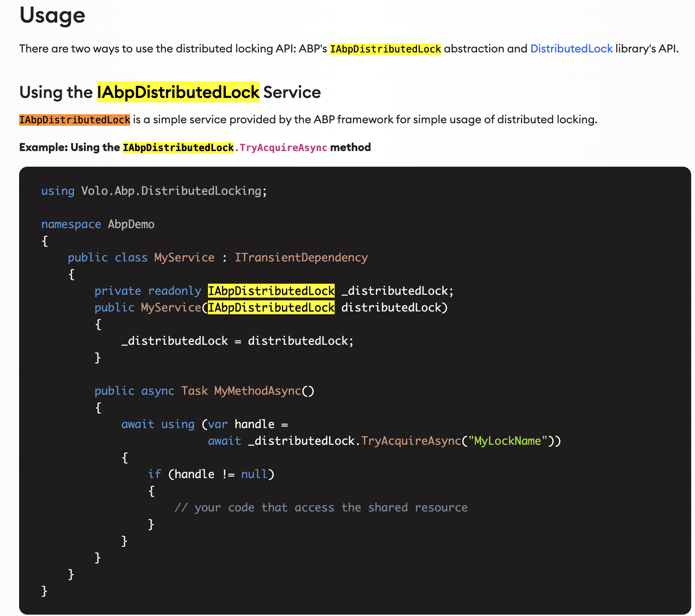Click ITransientDependency in the class declaration
This screenshot has width=695, height=616.
(x=301, y=257)
